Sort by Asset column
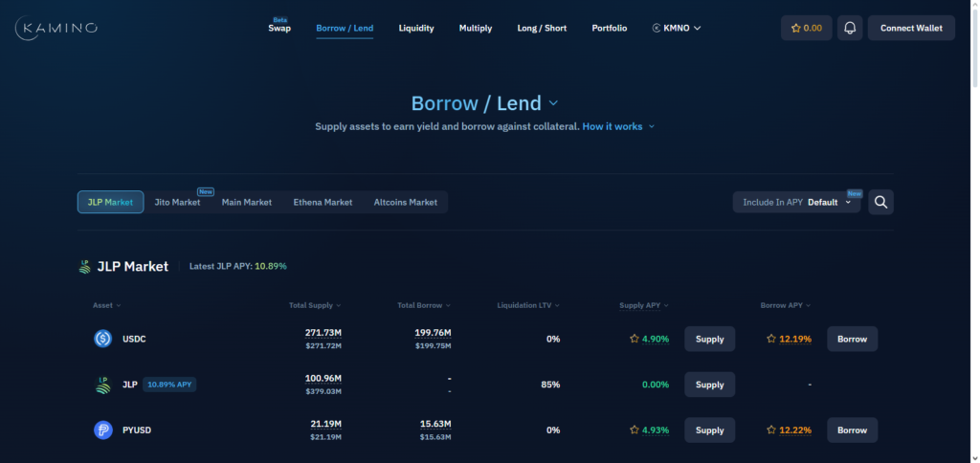Image resolution: width=980 pixels, height=463 pixels. point(107,305)
